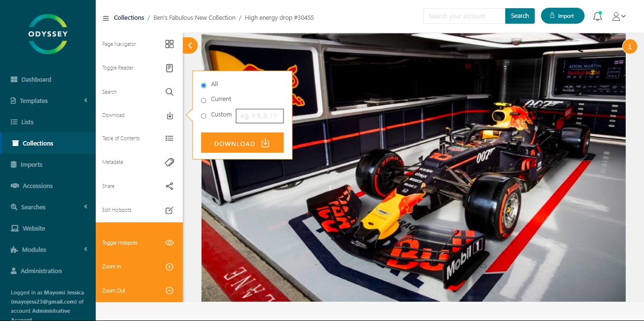Open the Modules sidebar item
644x321 pixels.
click(x=48, y=250)
